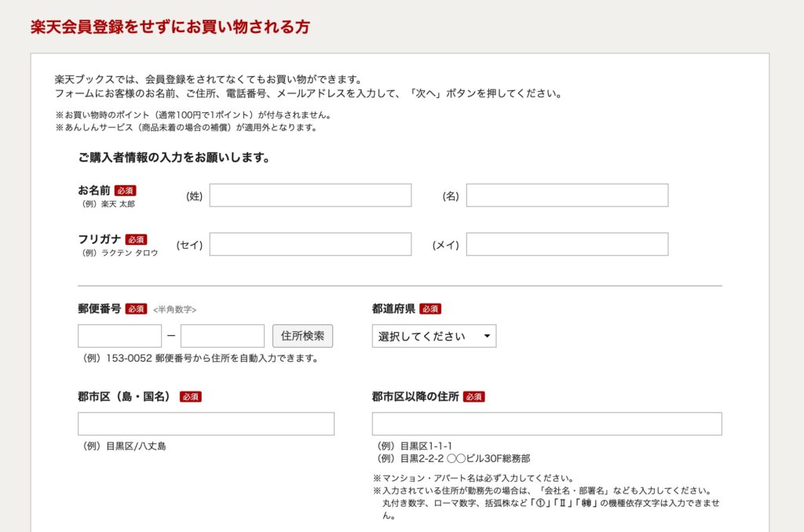Image resolution: width=804 pixels, height=532 pixels.
Task: Click the フリガナ field label
Action: (100, 239)
